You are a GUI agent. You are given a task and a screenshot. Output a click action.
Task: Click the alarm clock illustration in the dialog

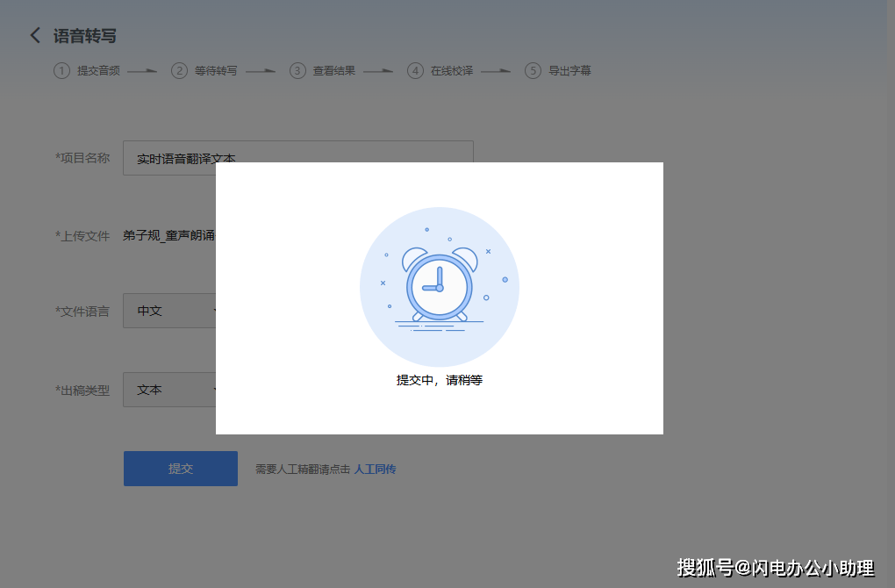click(x=440, y=287)
